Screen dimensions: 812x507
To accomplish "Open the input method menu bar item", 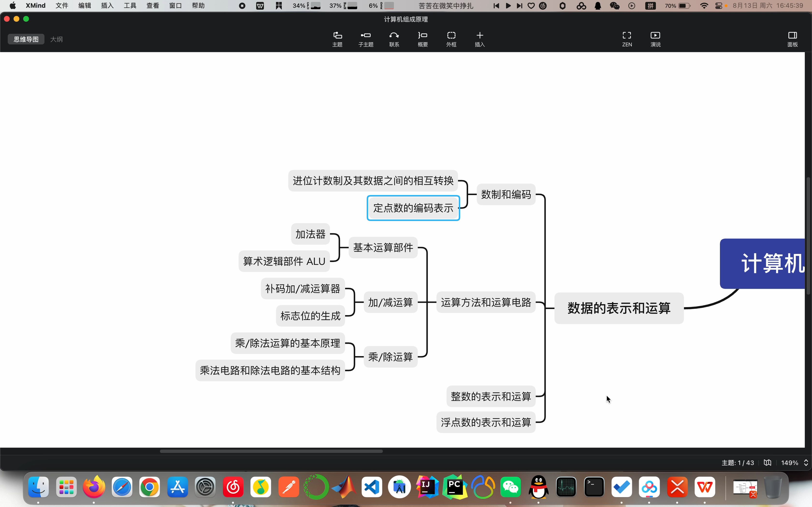I will pyautogui.click(x=650, y=6).
